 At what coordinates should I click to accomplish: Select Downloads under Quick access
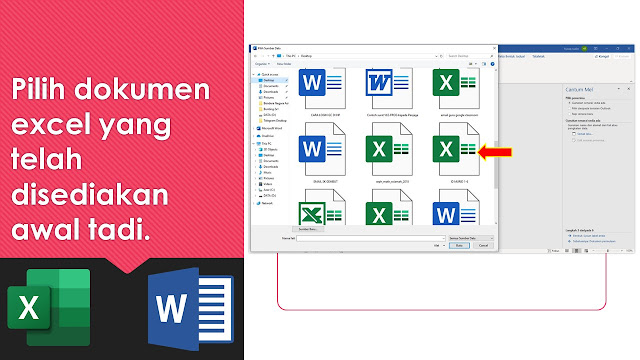coord(271,92)
